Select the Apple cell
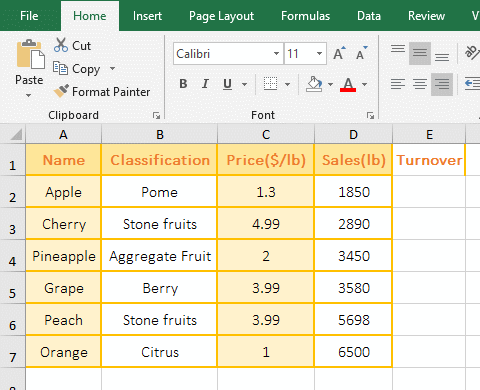The height and width of the screenshot is (390, 480). tap(63, 192)
